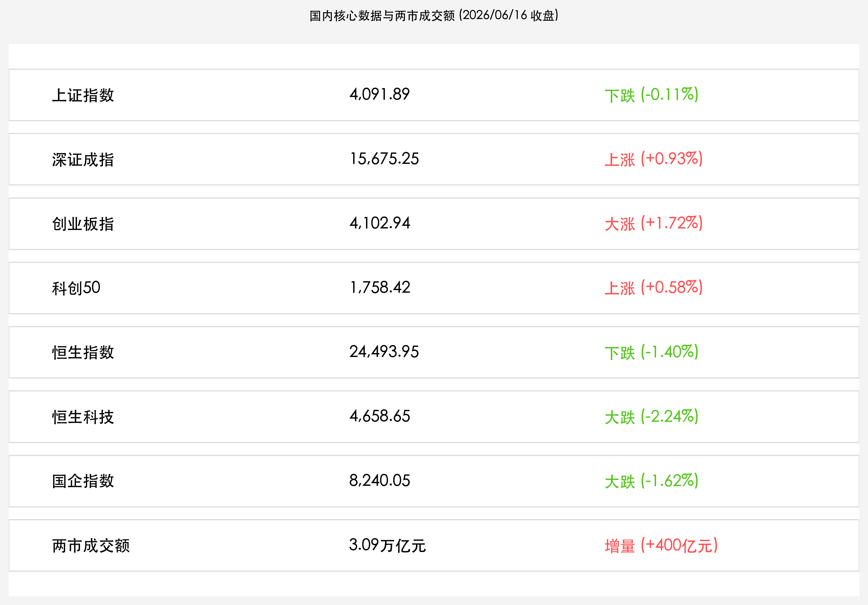The height and width of the screenshot is (605, 868).
Task: Select the 8,240.05 value
Action: 380,481
